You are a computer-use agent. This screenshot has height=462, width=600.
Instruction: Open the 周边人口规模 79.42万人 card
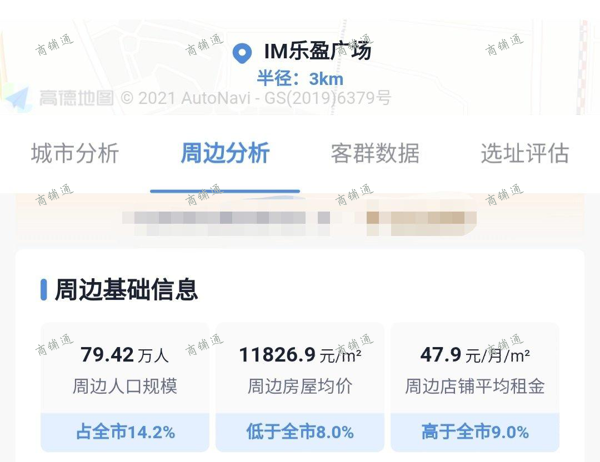click(x=125, y=387)
